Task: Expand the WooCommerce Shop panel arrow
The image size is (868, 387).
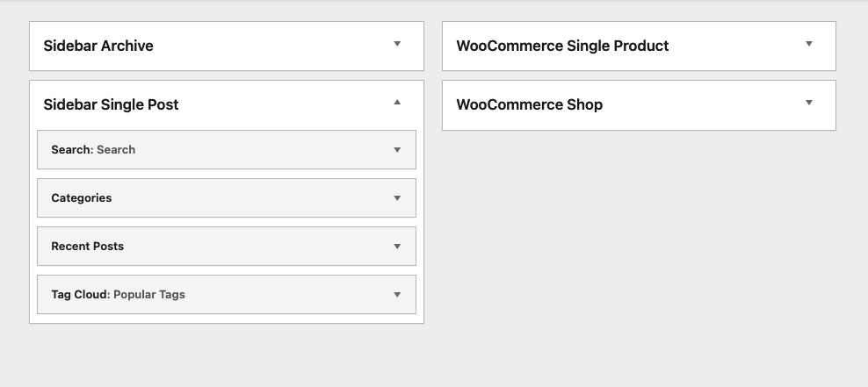Action: click(x=809, y=103)
